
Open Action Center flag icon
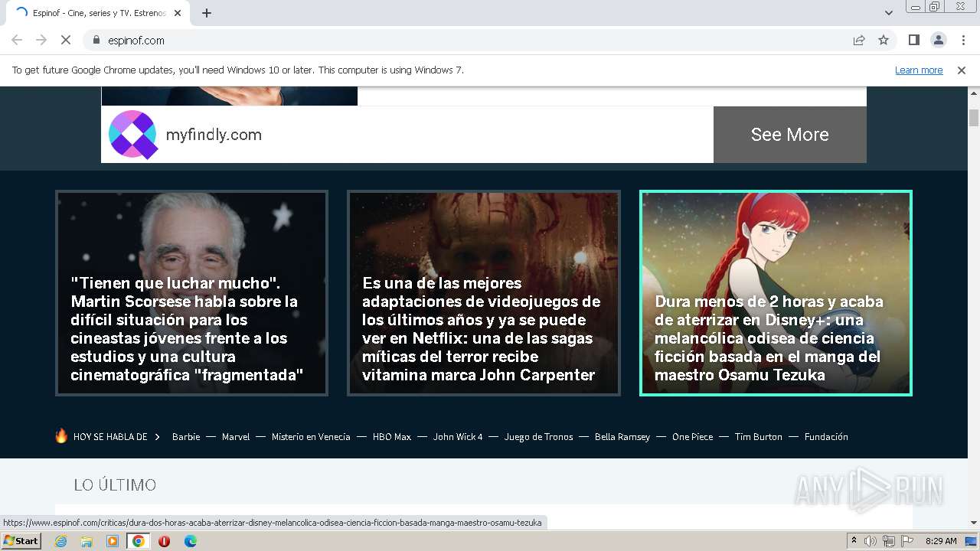point(906,541)
